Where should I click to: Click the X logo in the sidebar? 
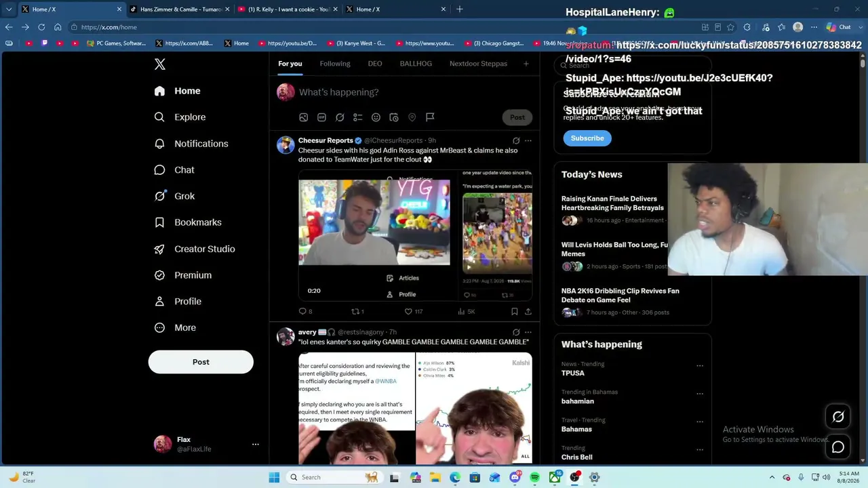160,64
